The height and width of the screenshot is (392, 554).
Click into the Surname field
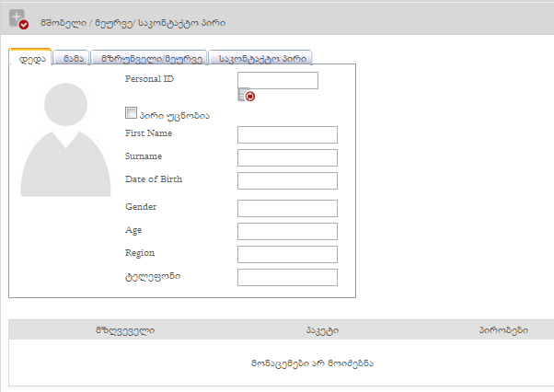point(287,157)
